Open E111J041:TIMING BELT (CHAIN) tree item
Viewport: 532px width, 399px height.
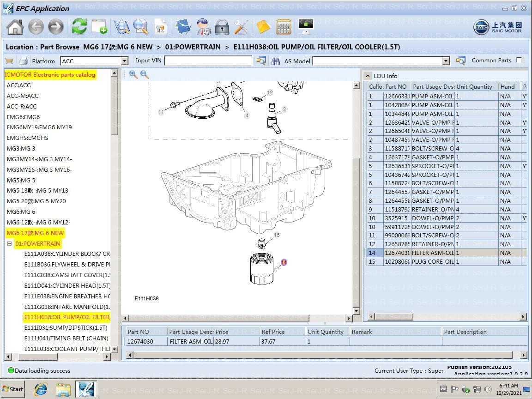click(66, 338)
